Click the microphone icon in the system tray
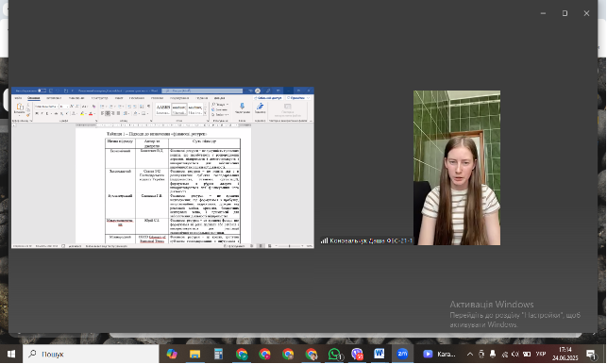Screen dimensions: 607x364 pyautogui.click(x=493, y=354)
